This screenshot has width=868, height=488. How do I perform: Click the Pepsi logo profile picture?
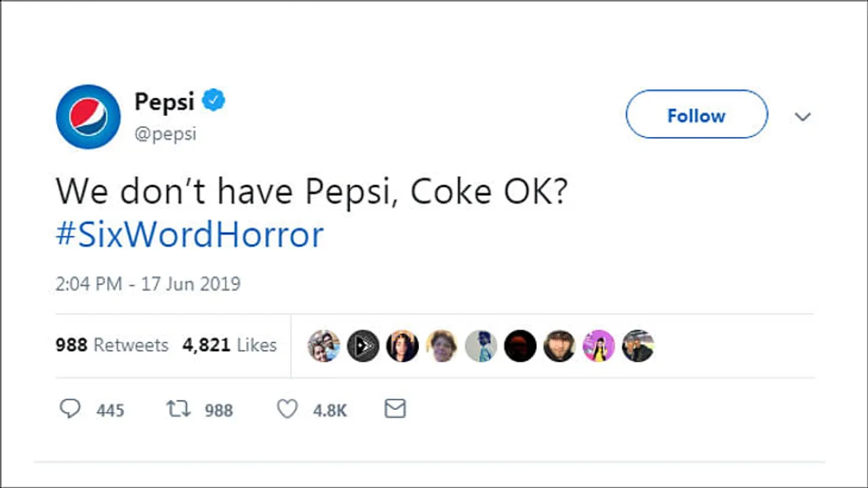(88, 117)
